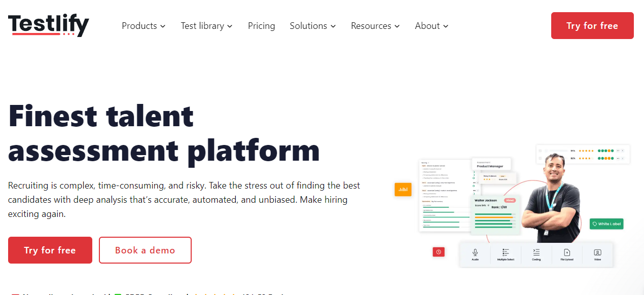644x295 pixels.
Task: Click the Hired badge on Walter Jackson card
Action: 510,200
